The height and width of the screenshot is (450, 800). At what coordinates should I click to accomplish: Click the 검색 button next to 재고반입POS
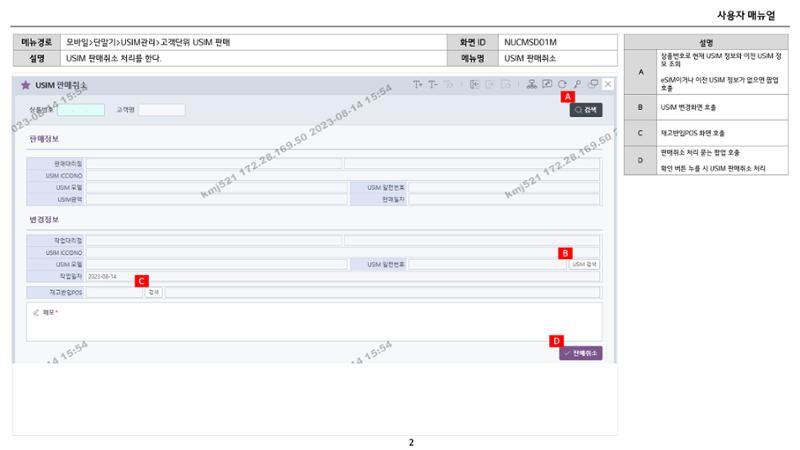[x=154, y=292]
